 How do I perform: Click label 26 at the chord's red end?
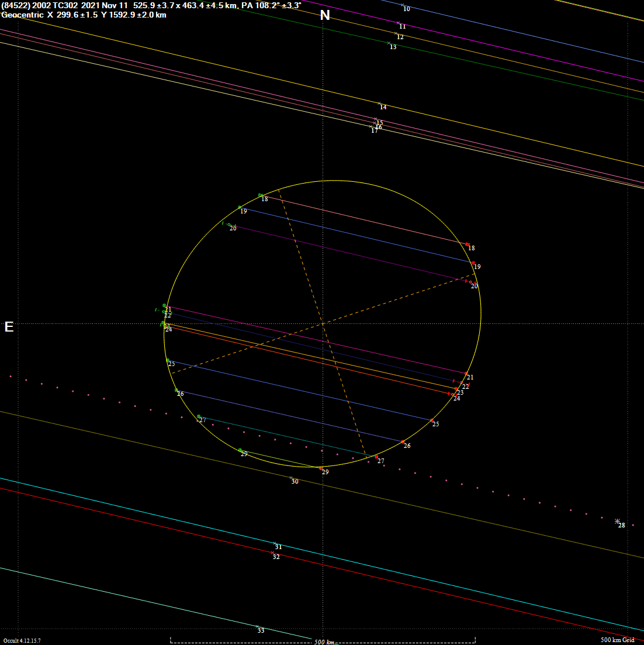(407, 446)
